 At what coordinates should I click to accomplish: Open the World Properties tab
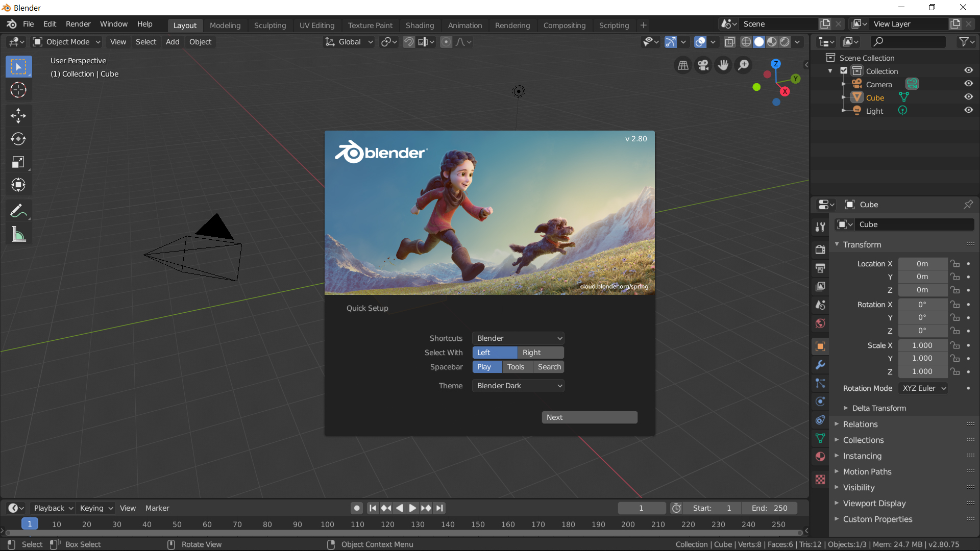(x=820, y=323)
